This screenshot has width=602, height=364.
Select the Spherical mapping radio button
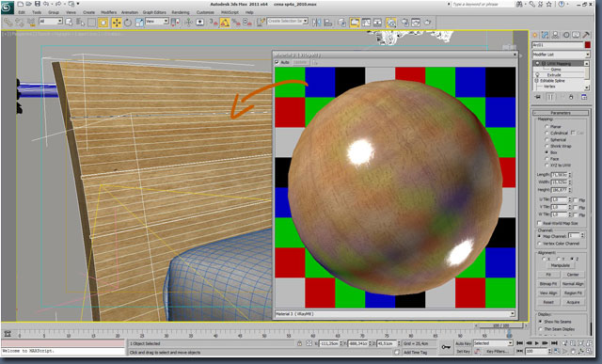coord(547,140)
